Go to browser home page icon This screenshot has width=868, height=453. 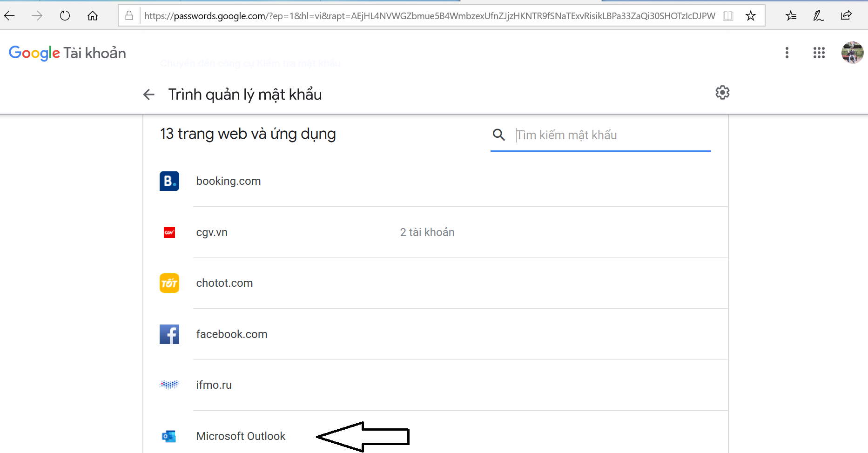coord(93,16)
